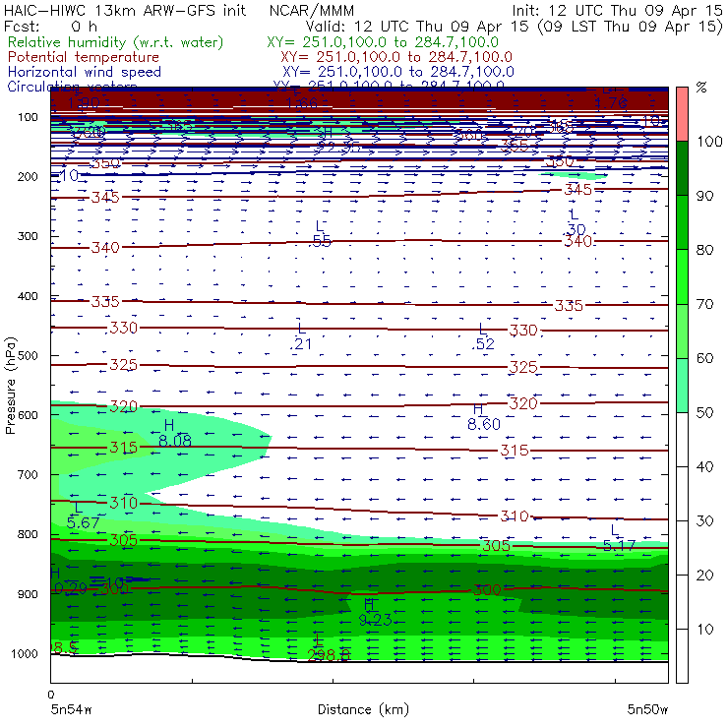Viewport: 728px width, 728px height.
Task: Click the "HAIC-HIWC 13km ARW-GFS init" title
Action: [125, 10]
